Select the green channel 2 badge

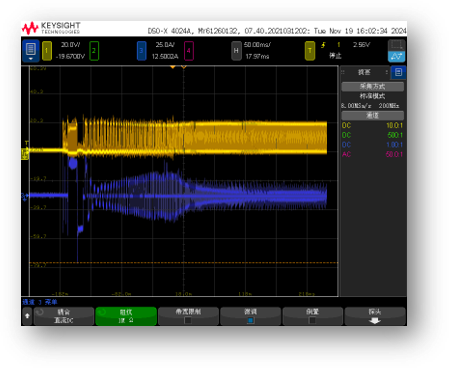(x=94, y=51)
